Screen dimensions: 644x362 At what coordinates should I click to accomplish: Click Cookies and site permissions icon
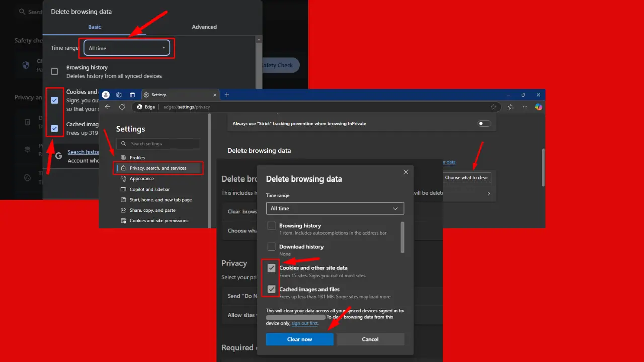click(x=124, y=221)
